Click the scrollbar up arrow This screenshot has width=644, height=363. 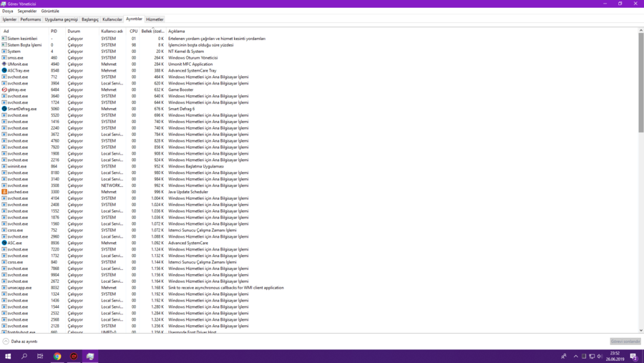[640, 30]
